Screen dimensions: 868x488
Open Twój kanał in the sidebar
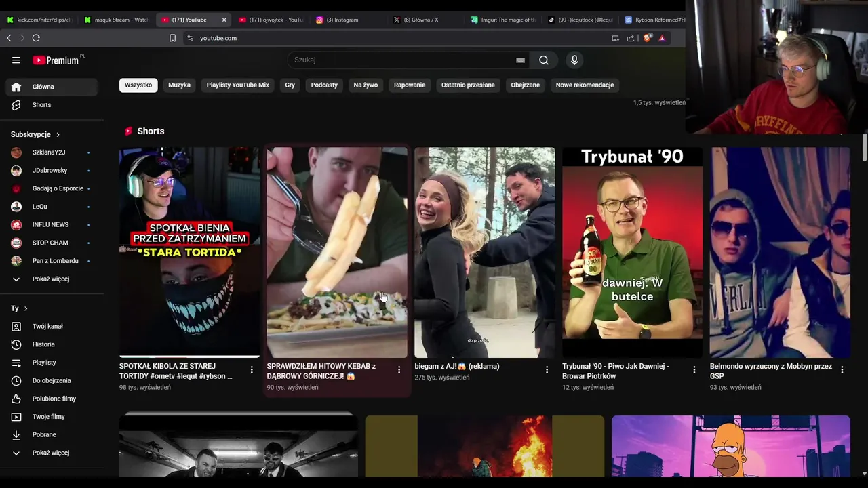click(52, 326)
